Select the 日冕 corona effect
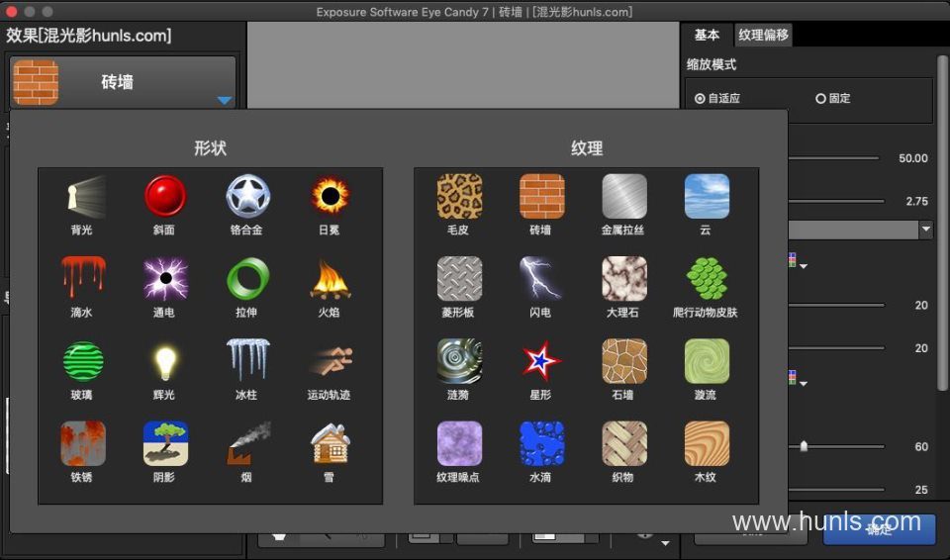This screenshot has width=950, height=560. (x=330, y=196)
